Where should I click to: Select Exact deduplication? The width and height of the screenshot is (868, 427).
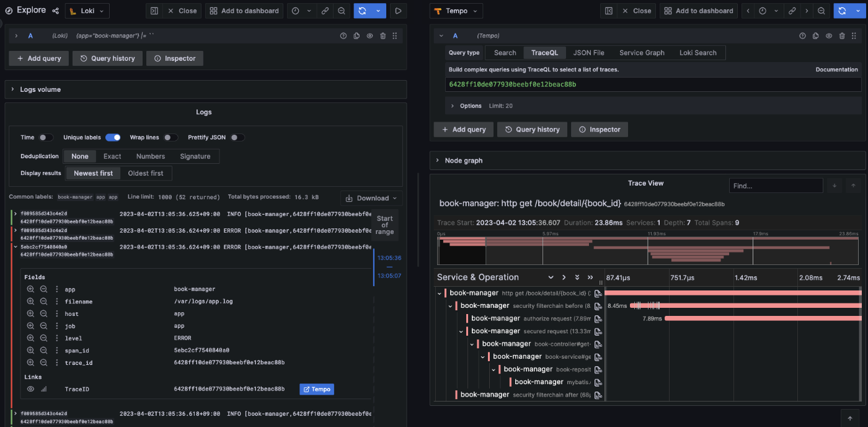pos(112,156)
